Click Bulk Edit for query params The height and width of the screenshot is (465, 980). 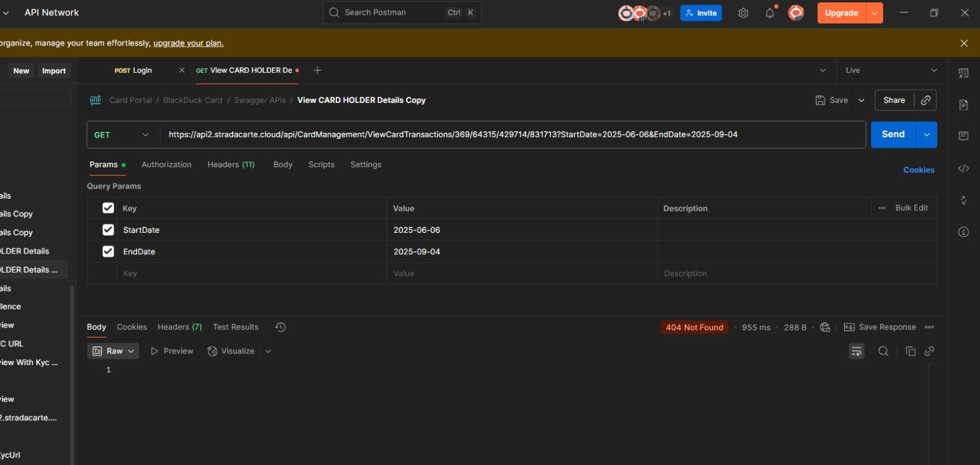[x=911, y=208]
